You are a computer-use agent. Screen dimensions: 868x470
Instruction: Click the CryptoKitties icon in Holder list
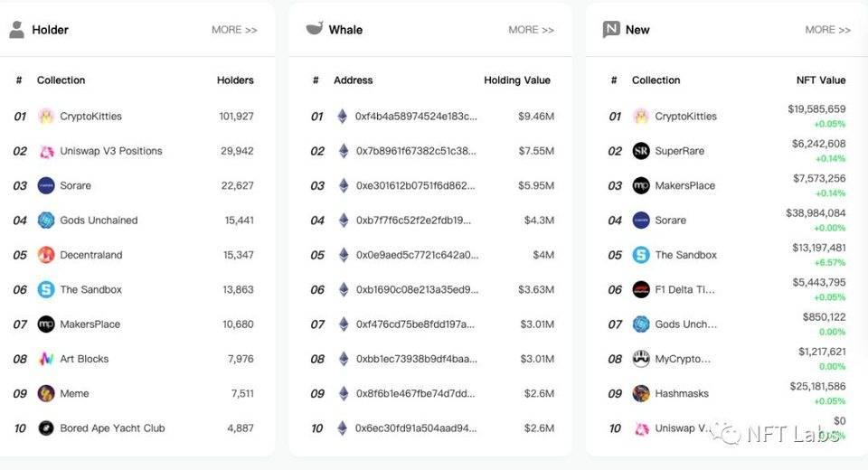click(x=46, y=117)
